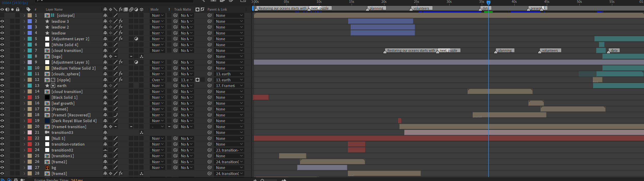Click star shape icon of leadlow layer
The width and height of the screenshot is (644, 181).
tap(47, 33)
